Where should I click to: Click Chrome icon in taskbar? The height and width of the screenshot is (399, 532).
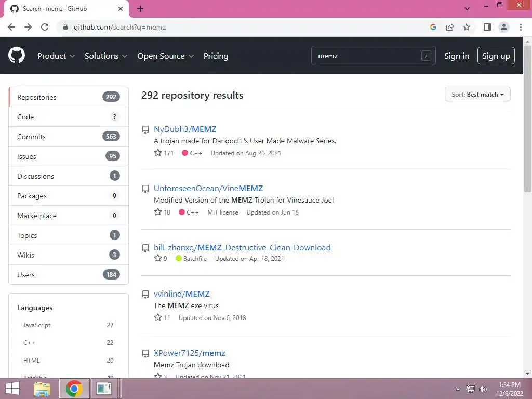[74, 389]
